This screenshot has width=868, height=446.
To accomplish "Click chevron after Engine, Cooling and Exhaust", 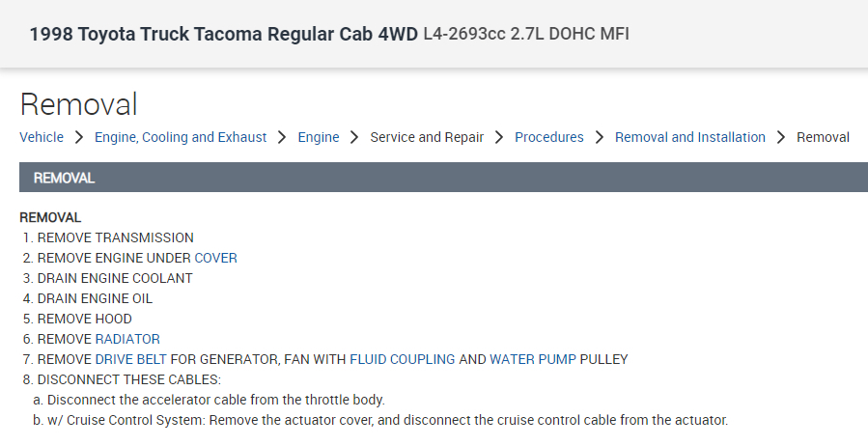I will (282, 137).
